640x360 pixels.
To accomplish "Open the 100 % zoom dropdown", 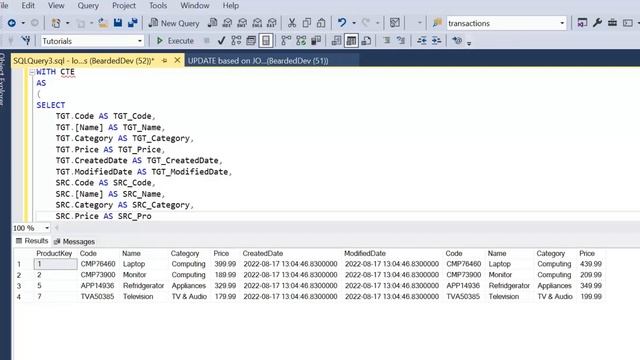I will click(47, 228).
